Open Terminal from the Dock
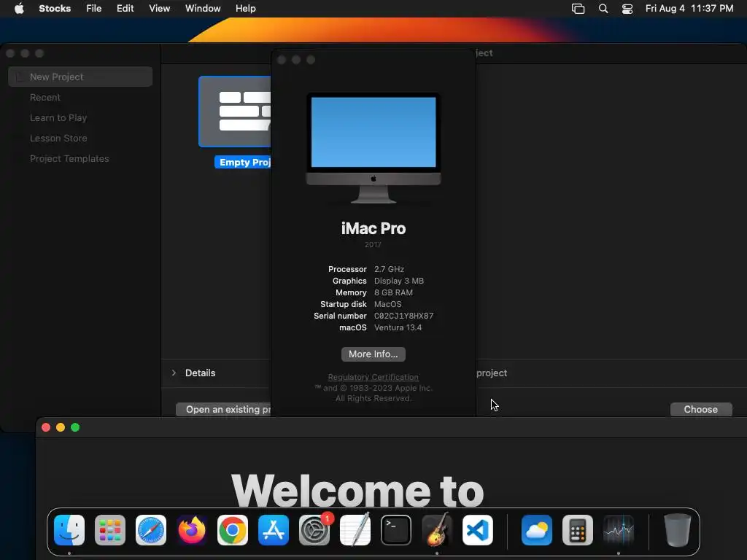 click(396, 530)
